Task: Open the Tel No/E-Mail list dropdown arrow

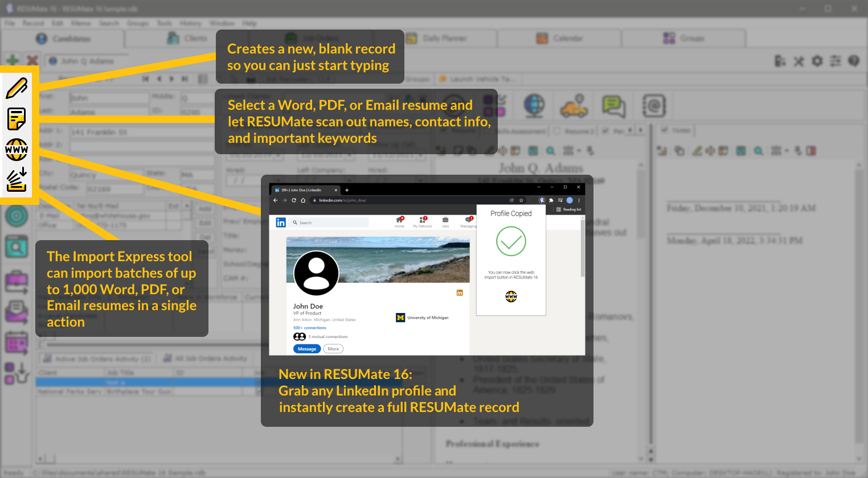Action: 186,205
